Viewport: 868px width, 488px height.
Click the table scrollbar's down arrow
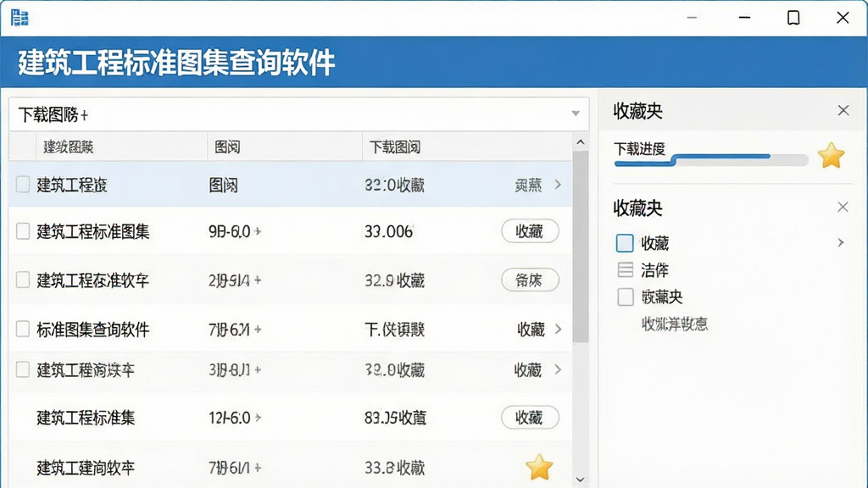pos(580,480)
